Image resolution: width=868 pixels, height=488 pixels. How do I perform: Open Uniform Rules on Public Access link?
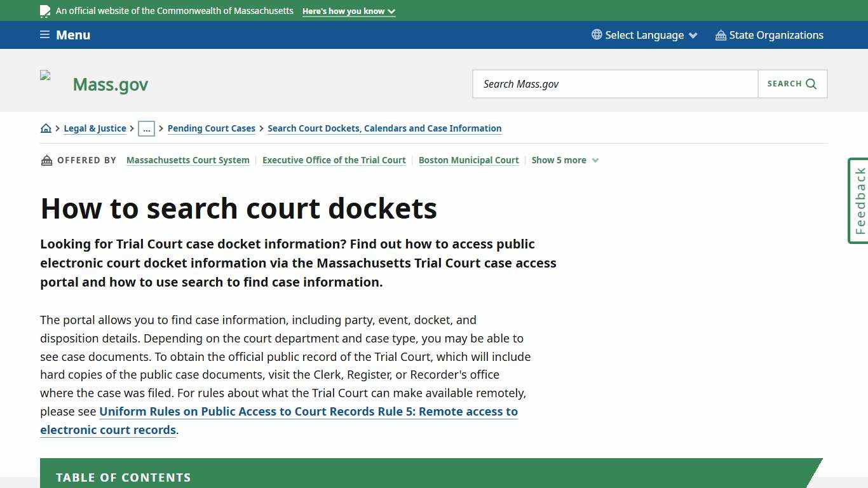coord(309,412)
